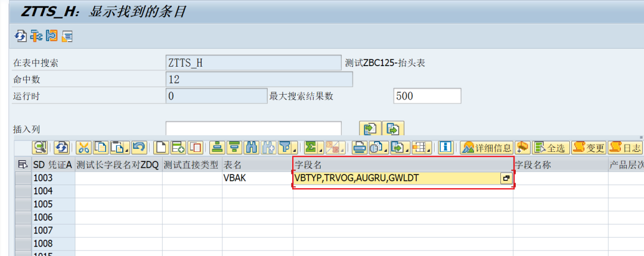This screenshot has height=256, width=644.
Task: Click the views icon with pie chart
Action: [376, 148]
